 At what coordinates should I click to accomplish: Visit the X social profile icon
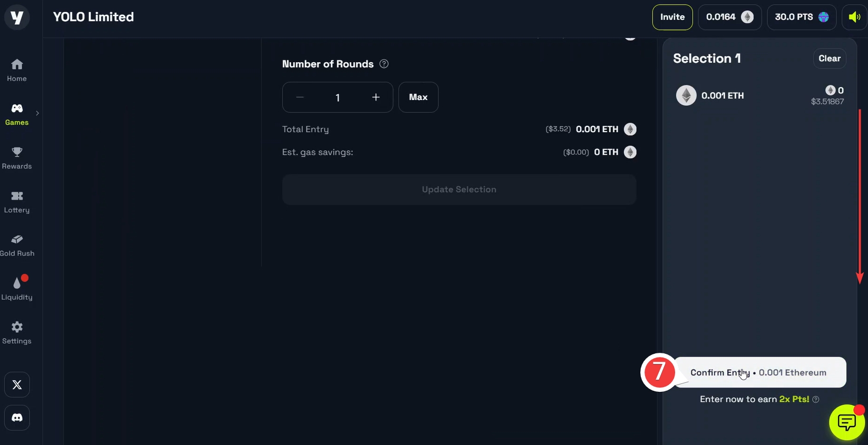point(17,385)
